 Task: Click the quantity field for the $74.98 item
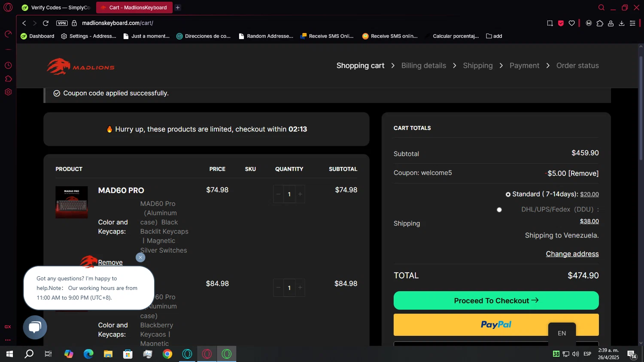[x=289, y=194]
